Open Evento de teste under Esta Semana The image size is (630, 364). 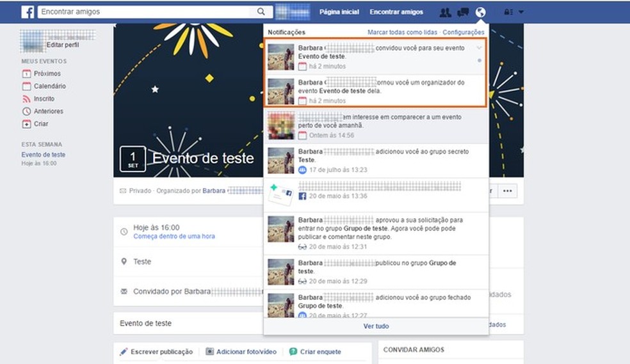[x=44, y=155]
